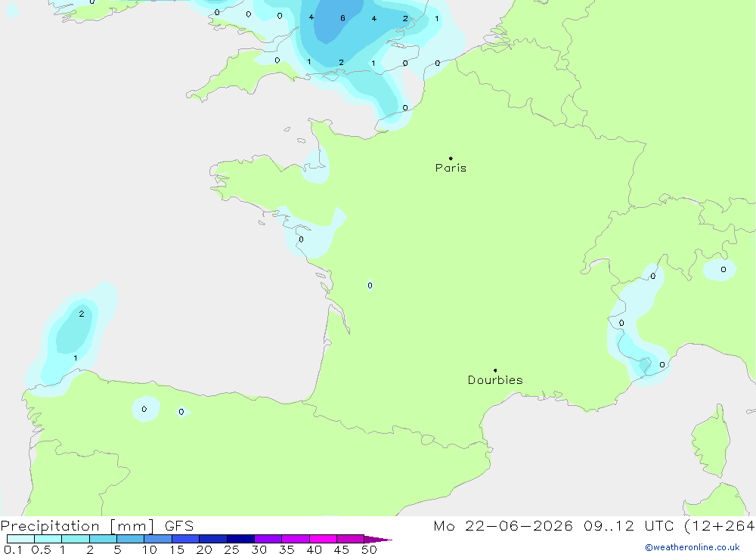The width and height of the screenshot is (756, 554).
Task: Click the 'Precipitation [mm]' title text
Action: (x=77, y=526)
